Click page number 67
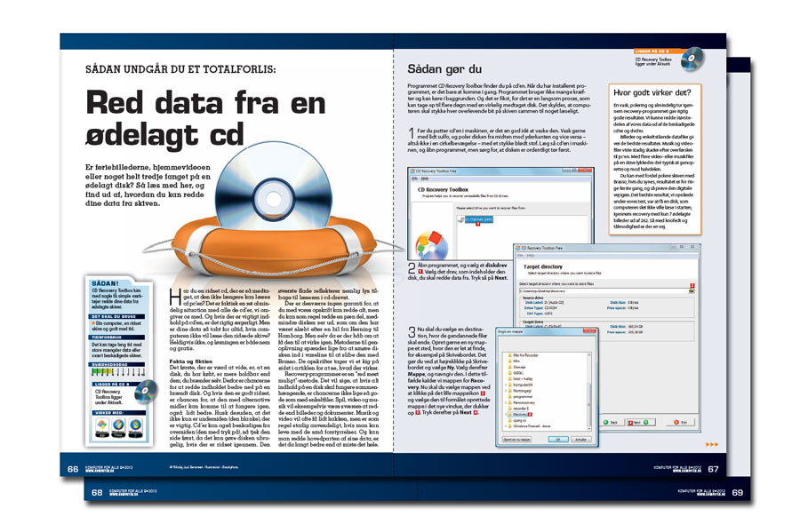 713,469
